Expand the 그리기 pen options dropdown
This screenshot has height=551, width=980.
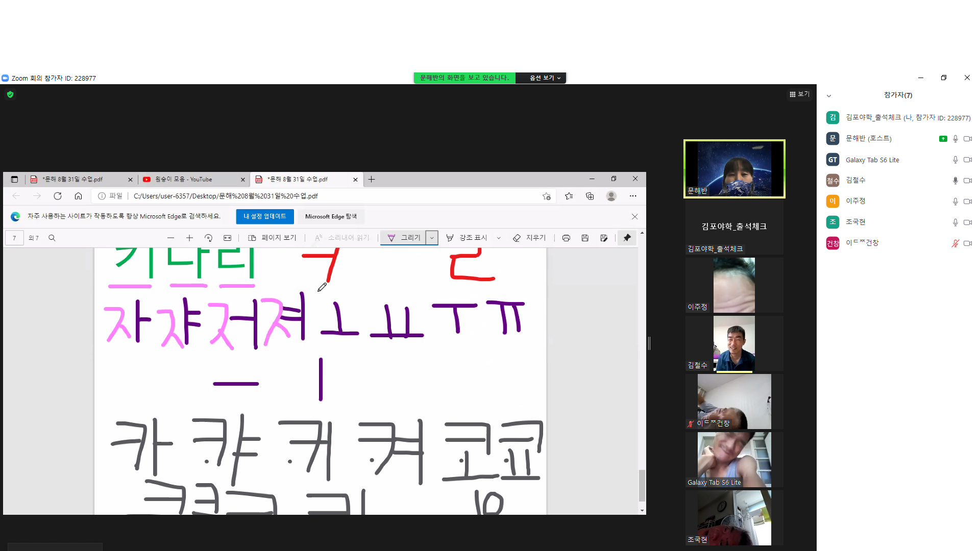coord(432,238)
